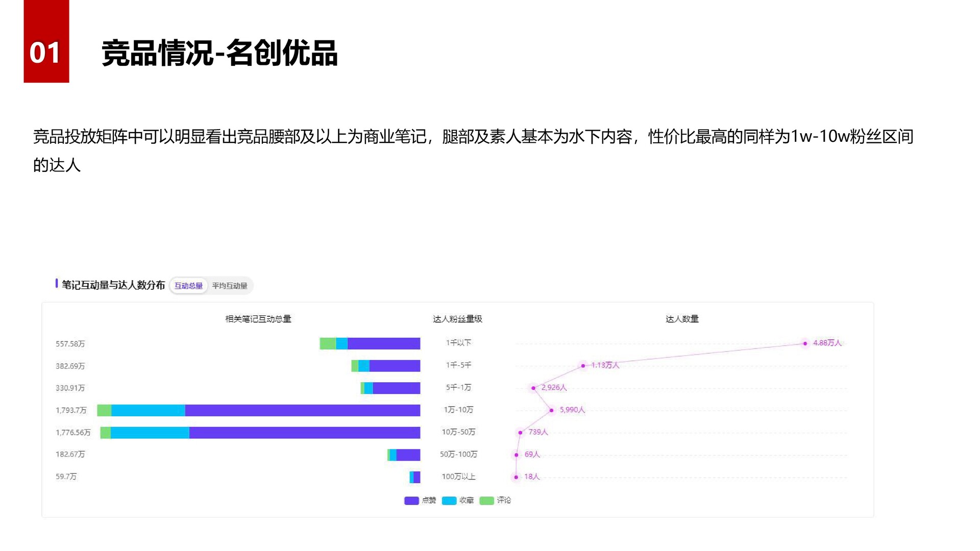Click the 50万-100万 tier label
This screenshot has height=551, width=980.
point(458,454)
